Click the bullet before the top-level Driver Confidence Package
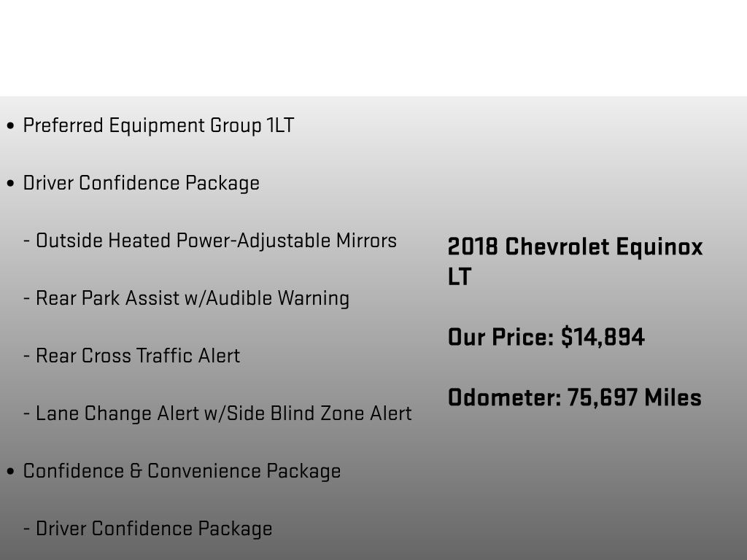This screenshot has width=747, height=560. click(x=10, y=184)
